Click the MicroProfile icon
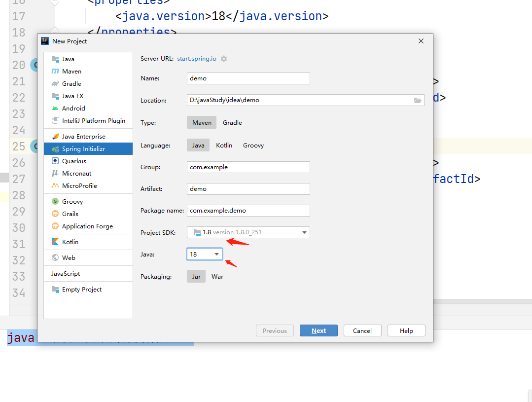The height and width of the screenshot is (402, 532). (x=55, y=185)
